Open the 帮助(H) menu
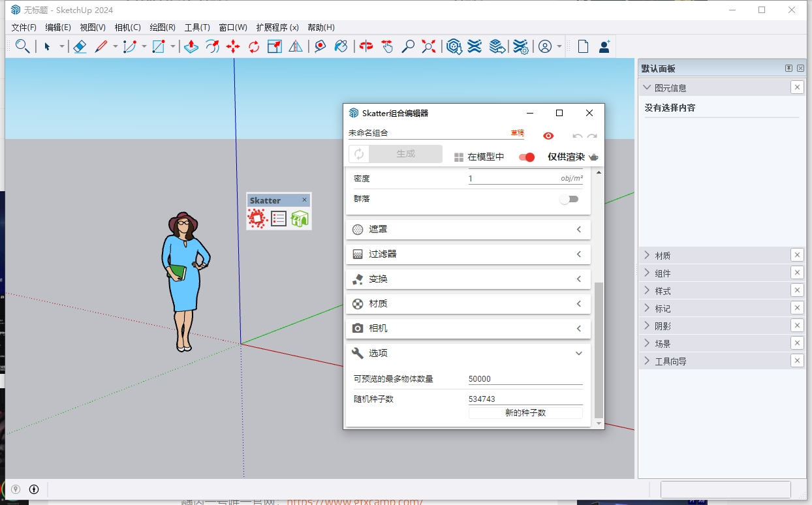Image resolution: width=812 pixels, height=505 pixels. [321, 27]
